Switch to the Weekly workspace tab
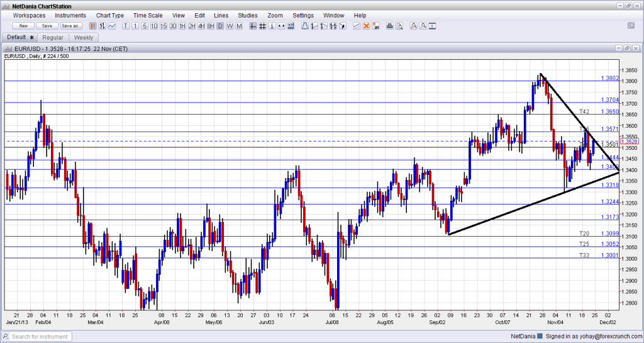Image resolution: width=644 pixels, height=343 pixels. coord(84,37)
